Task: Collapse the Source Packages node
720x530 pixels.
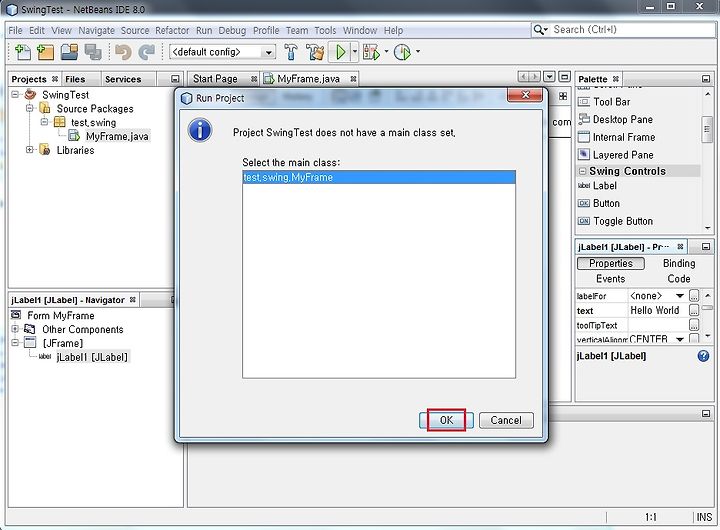Action: pos(29,108)
